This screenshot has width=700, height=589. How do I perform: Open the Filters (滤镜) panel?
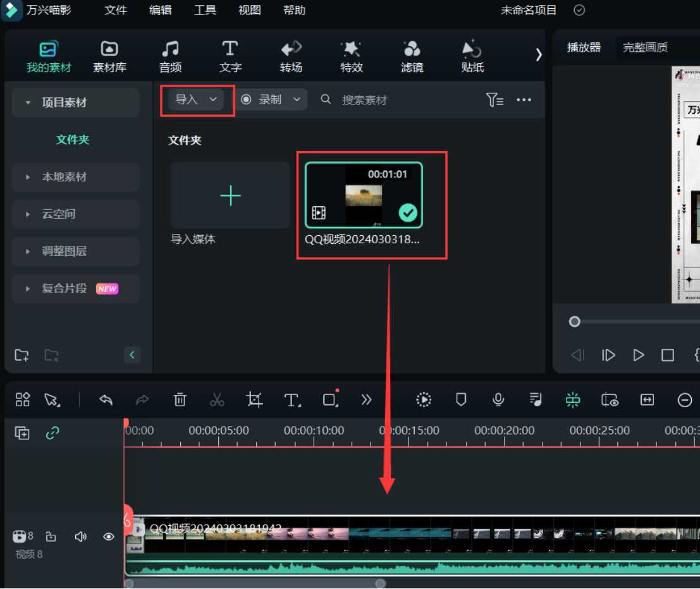pos(412,56)
